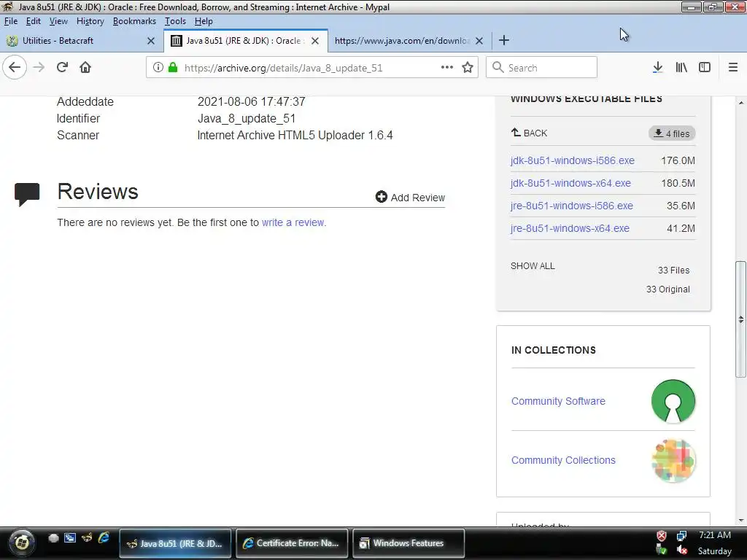Open the File menu
The image size is (747, 560).
[x=10, y=21]
